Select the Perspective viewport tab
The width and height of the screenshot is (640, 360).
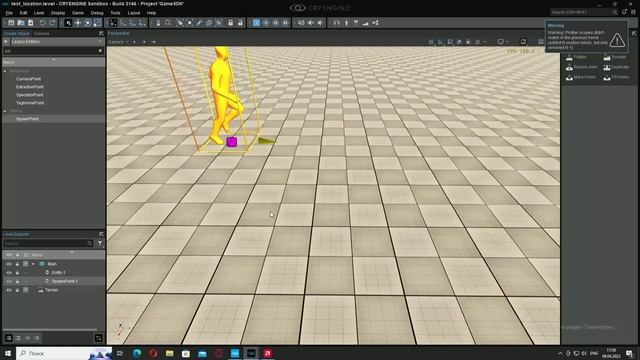tap(118, 33)
